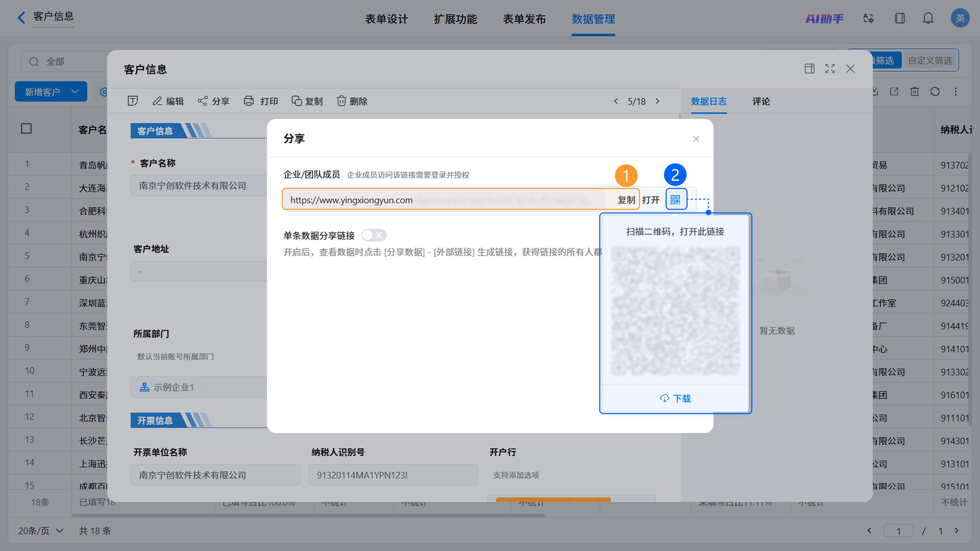Close the 客户信息 record dialog
This screenshot has height=551, width=980.
(850, 68)
